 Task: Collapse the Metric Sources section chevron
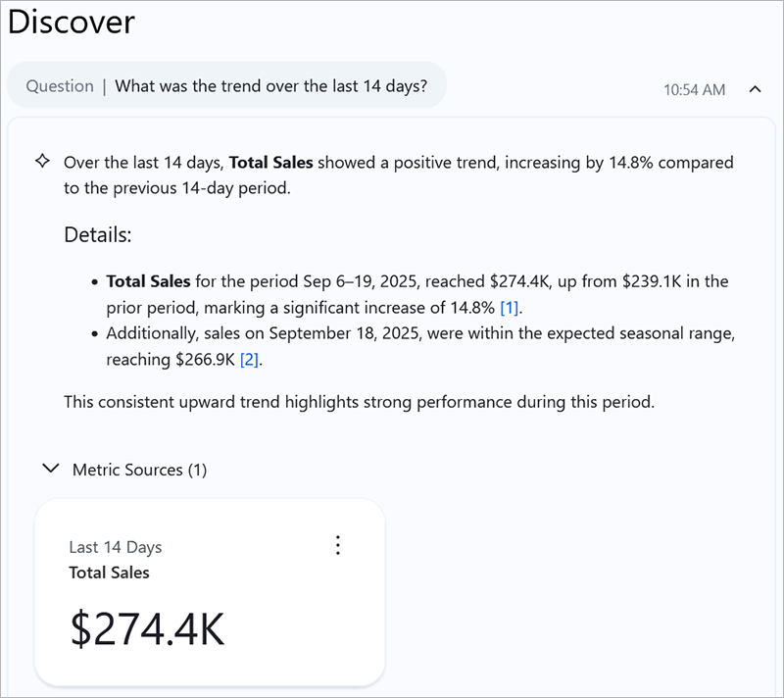click(51, 470)
